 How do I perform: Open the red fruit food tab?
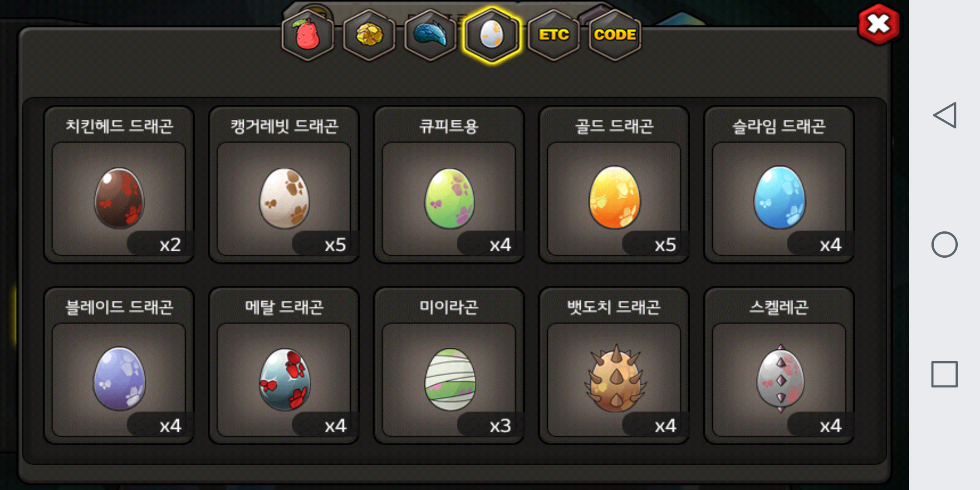coord(308,35)
